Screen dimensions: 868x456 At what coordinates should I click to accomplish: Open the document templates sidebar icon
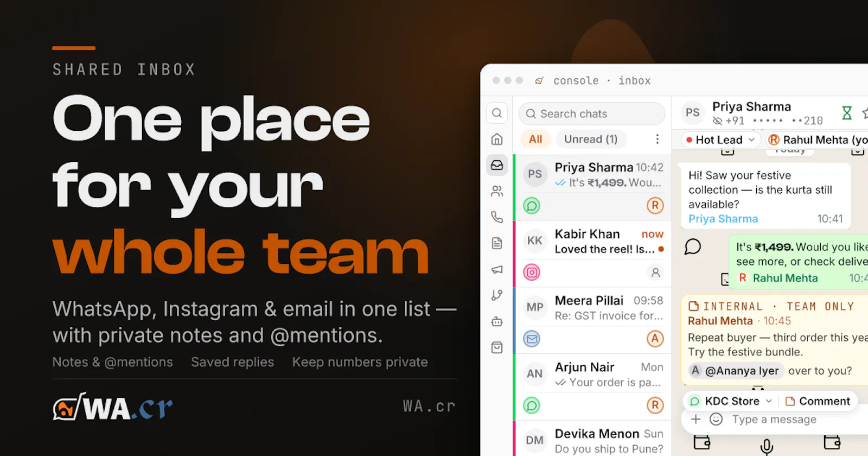[497, 243]
